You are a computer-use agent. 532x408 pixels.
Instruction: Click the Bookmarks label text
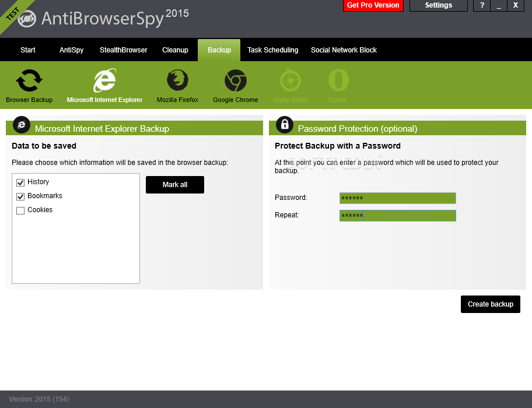coord(45,196)
